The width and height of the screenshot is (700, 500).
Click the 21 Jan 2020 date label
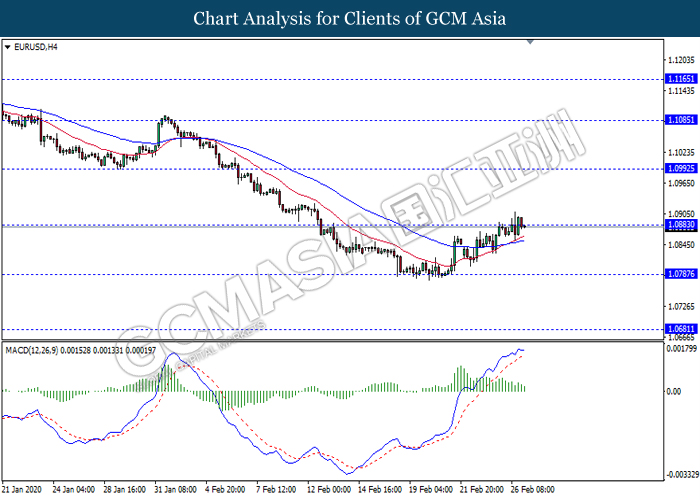pyautogui.click(x=20, y=490)
